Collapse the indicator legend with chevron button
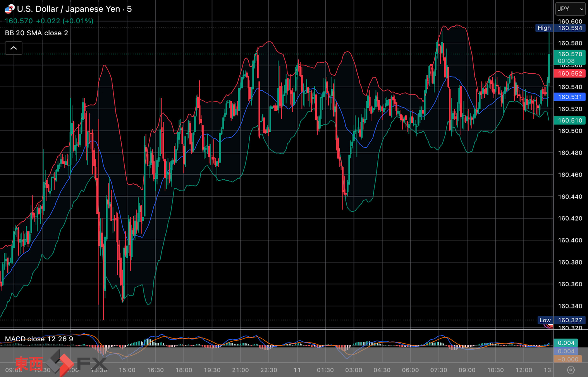This screenshot has height=377, width=588. point(14,48)
